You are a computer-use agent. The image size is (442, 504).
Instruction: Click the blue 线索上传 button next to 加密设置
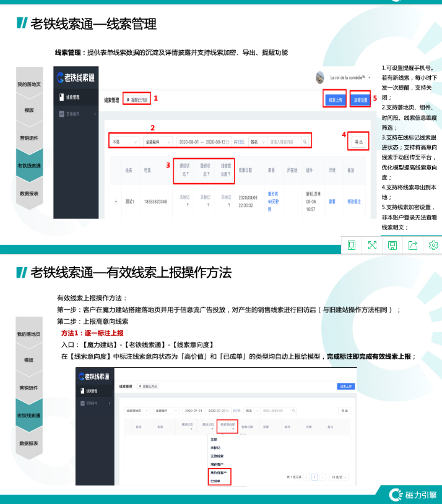[335, 100]
